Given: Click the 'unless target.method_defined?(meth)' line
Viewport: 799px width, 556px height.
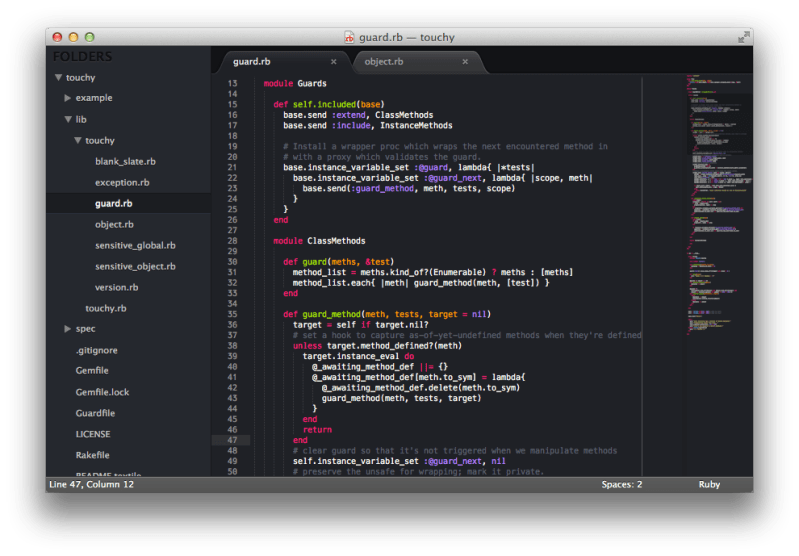Looking at the screenshot, I should tap(378, 346).
